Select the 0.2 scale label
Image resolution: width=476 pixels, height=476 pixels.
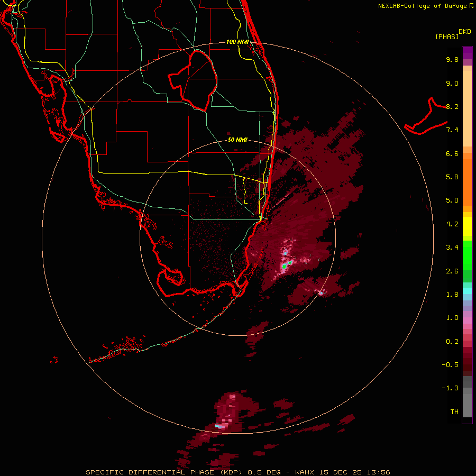coord(452,342)
